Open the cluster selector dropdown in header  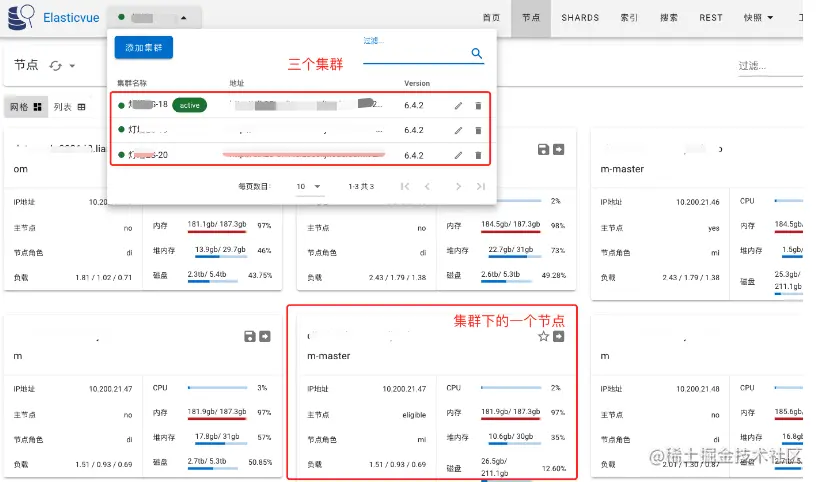(x=154, y=18)
